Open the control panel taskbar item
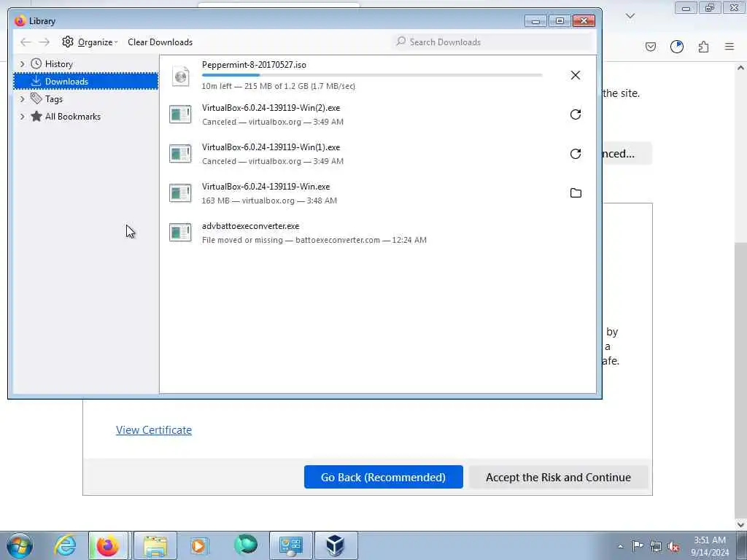Image resolution: width=747 pixels, height=560 pixels. [x=291, y=545]
